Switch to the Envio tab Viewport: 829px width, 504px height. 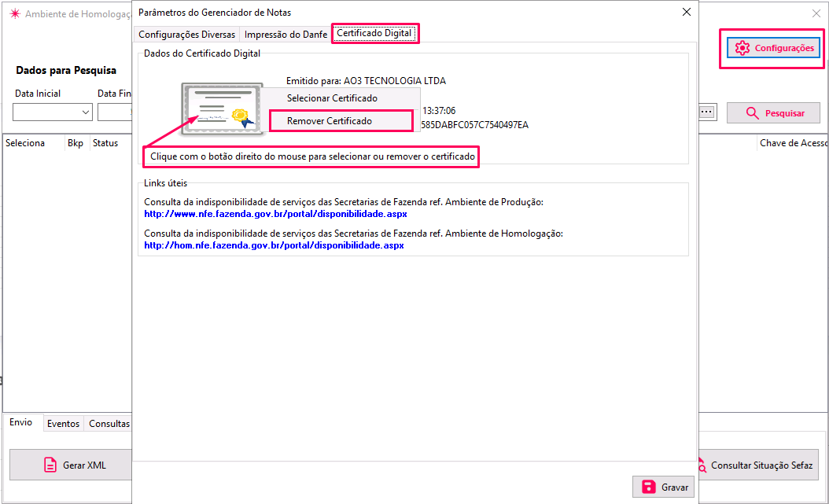(x=21, y=422)
